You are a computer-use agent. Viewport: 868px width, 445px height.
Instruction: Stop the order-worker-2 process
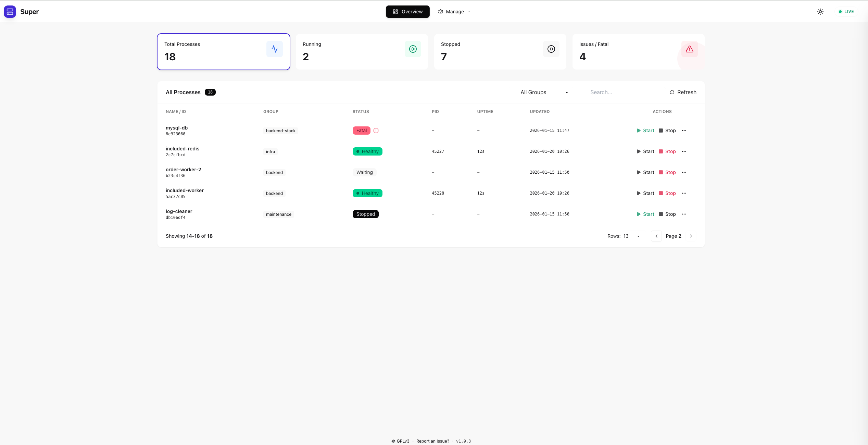click(667, 172)
